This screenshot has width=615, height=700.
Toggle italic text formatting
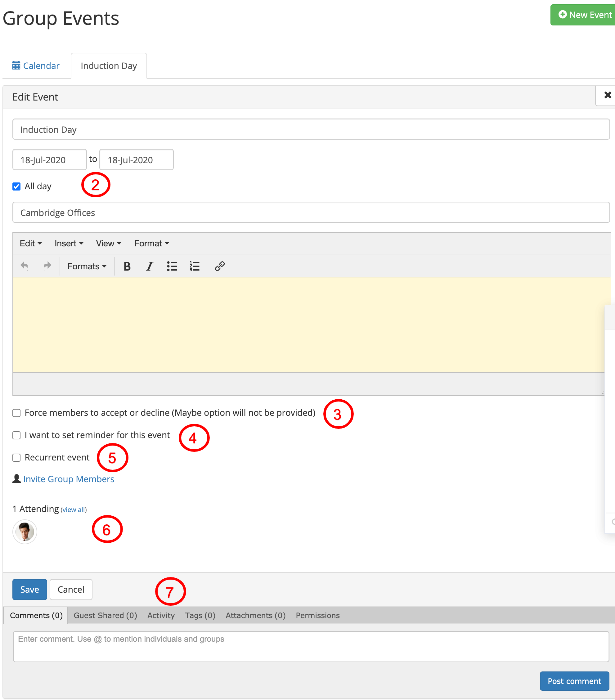[150, 266]
